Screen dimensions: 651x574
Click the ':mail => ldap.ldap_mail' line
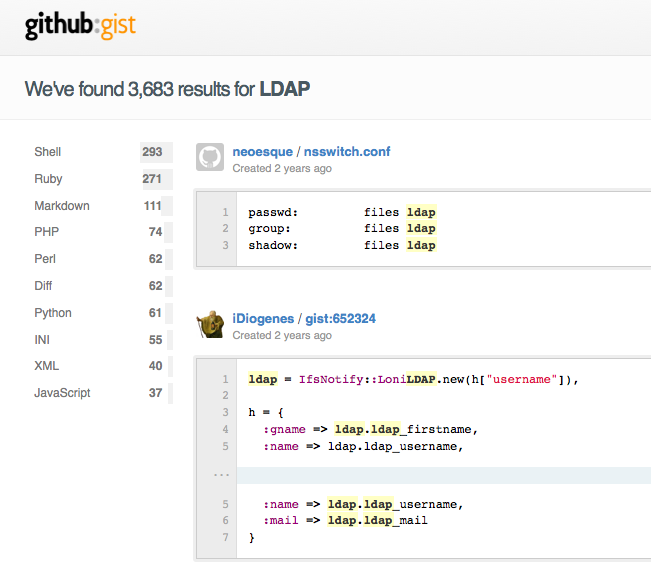tap(345, 520)
